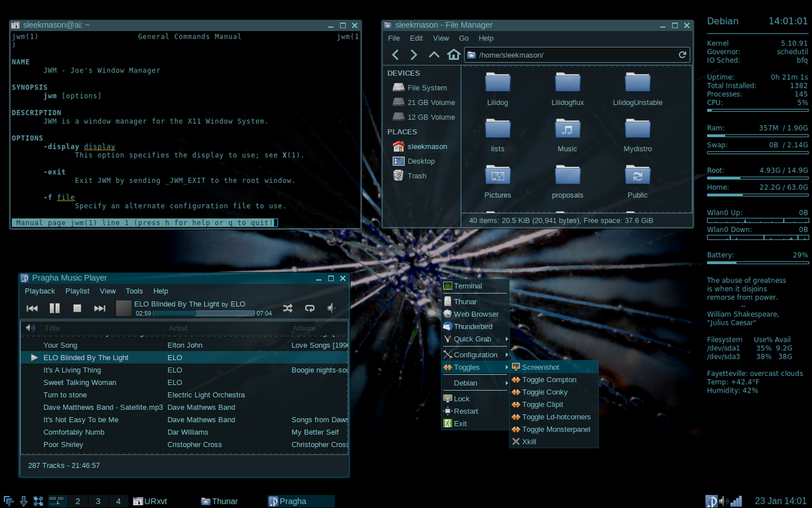Image resolution: width=812 pixels, height=508 pixels.
Task: Toggle Conky from the submenu
Action: click(x=554, y=392)
